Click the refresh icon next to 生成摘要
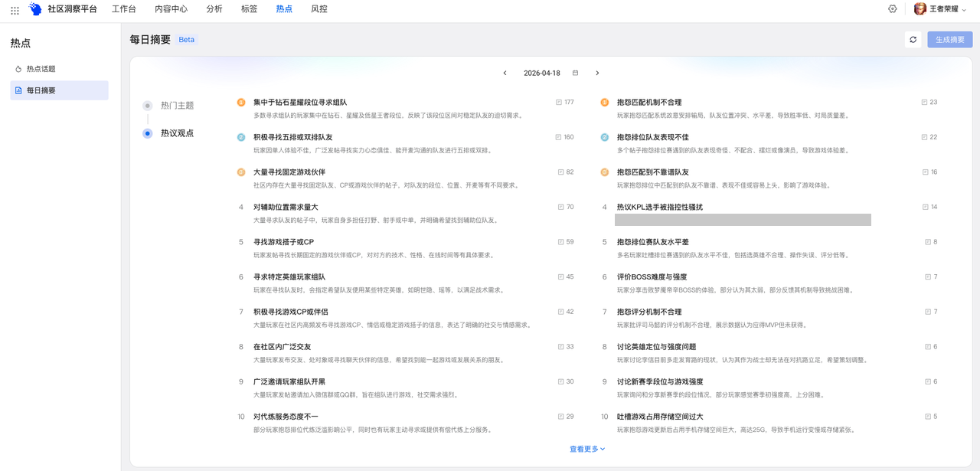 click(913, 40)
